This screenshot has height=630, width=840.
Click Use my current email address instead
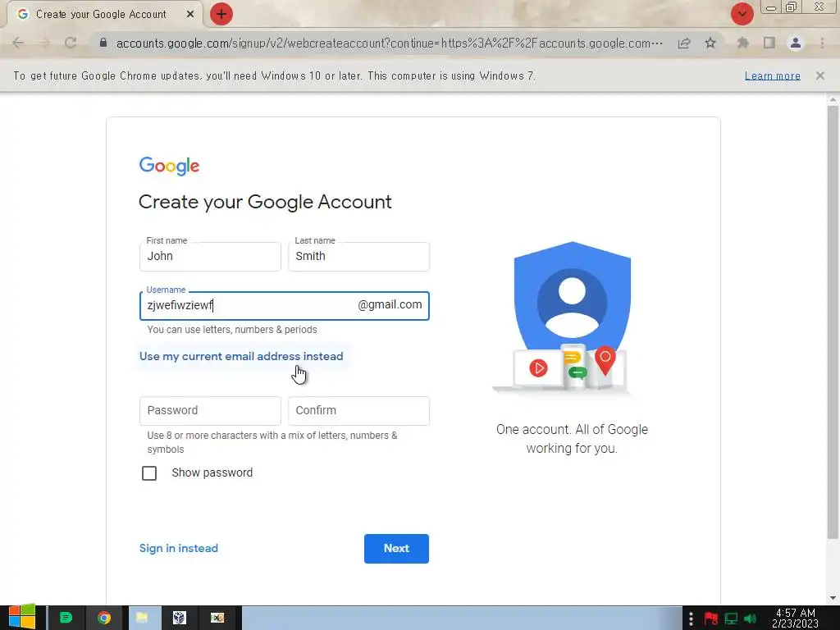(241, 356)
